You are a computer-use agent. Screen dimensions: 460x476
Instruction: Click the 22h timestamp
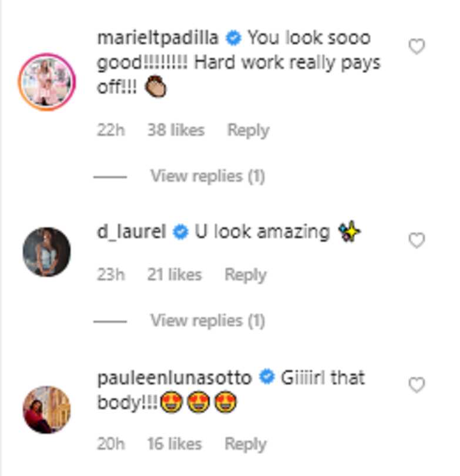(111, 130)
